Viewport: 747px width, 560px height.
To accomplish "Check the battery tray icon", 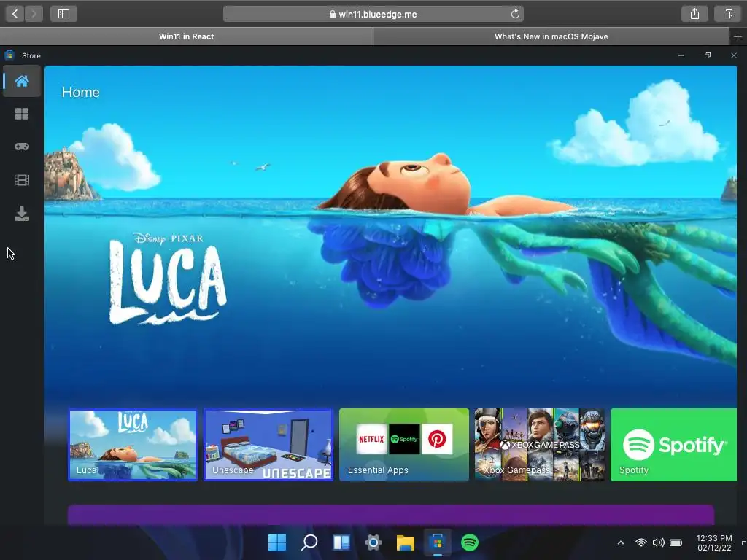I will click(x=676, y=542).
